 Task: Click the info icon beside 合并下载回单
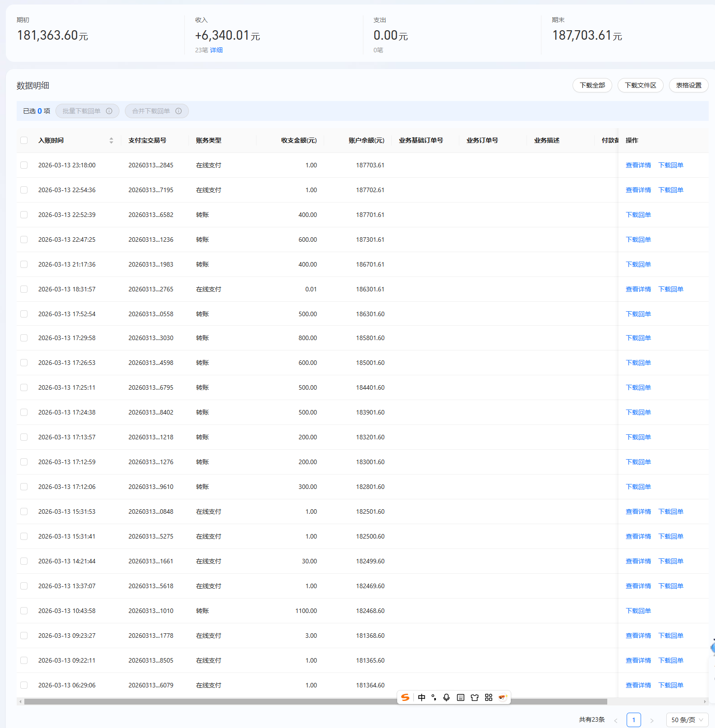tap(179, 111)
